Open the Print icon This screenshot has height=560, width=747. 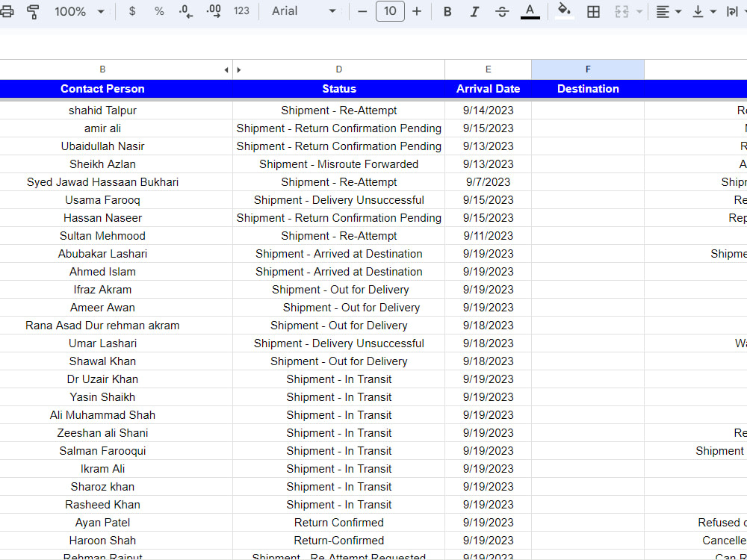pos(7,11)
